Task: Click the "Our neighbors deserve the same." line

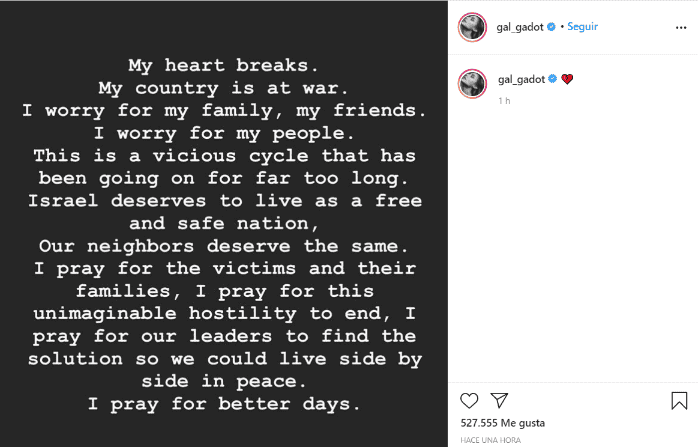Action: point(224,246)
